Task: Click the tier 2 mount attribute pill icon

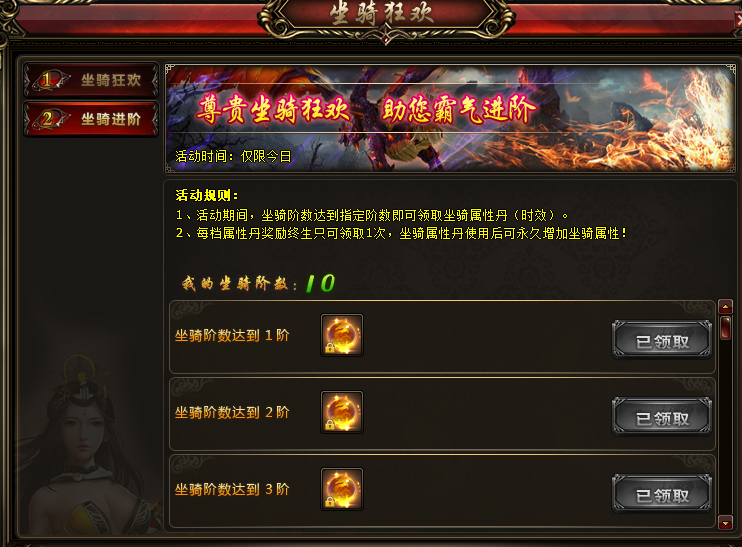Action: point(342,412)
